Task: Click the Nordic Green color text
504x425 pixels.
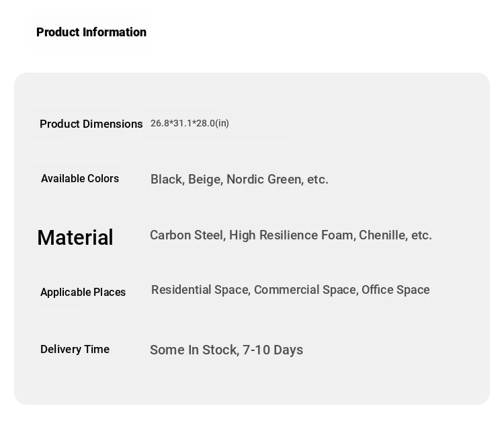Action: 263,180
